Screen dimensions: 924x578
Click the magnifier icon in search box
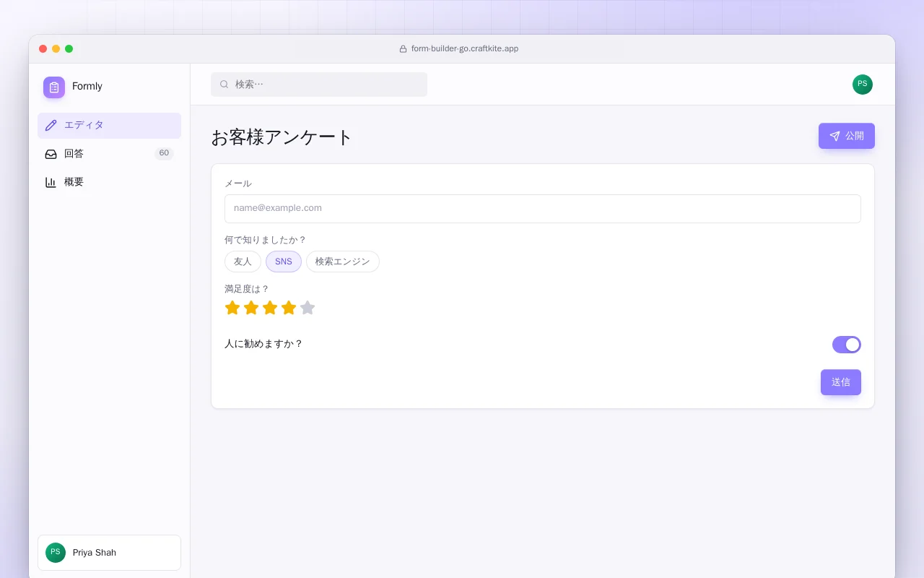tap(225, 85)
